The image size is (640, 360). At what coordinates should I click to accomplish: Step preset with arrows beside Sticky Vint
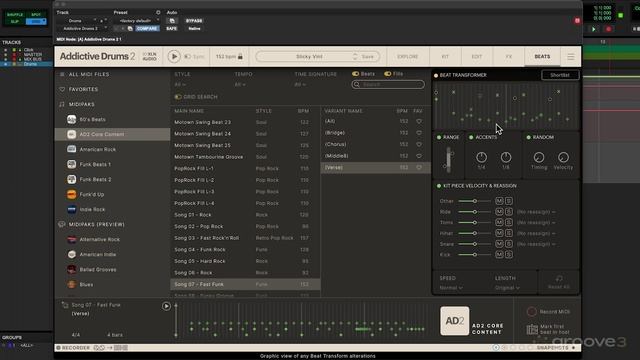pyautogui.click(x=355, y=57)
